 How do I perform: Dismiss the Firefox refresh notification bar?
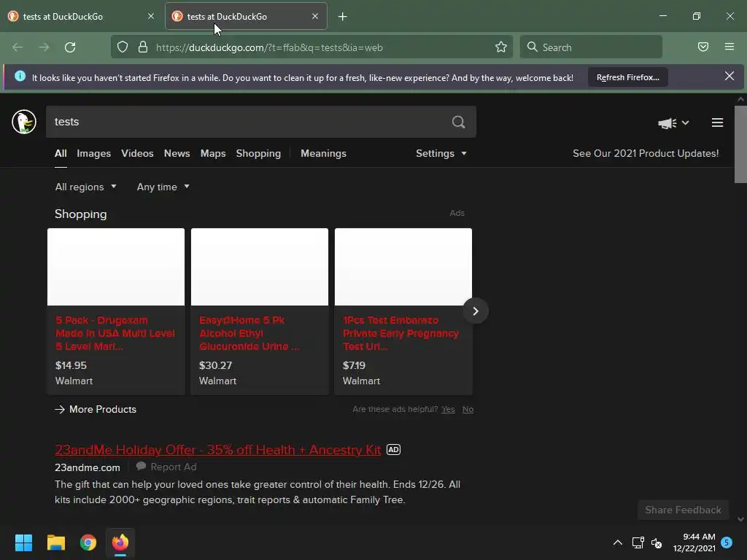[729, 76]
